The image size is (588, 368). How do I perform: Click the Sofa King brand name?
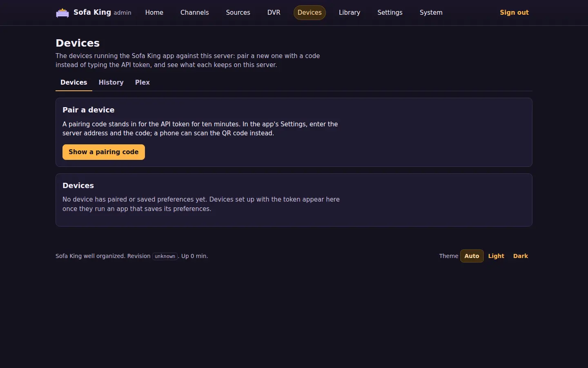(92, 12)
